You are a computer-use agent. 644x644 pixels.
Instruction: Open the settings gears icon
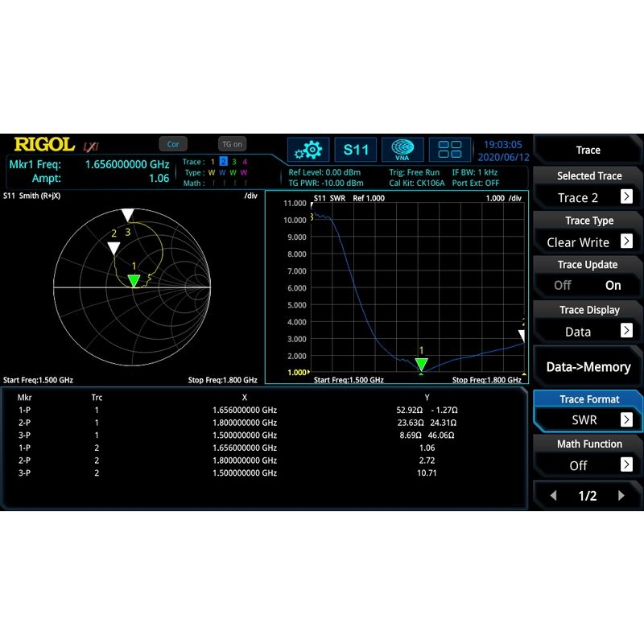pyautogui.click(x=308, y=150)
